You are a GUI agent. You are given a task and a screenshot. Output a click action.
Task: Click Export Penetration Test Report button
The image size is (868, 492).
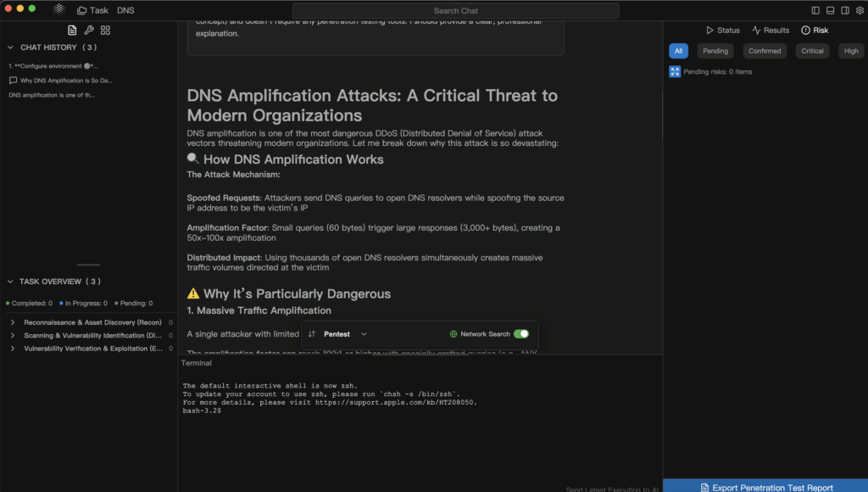(x=765, y=487)
